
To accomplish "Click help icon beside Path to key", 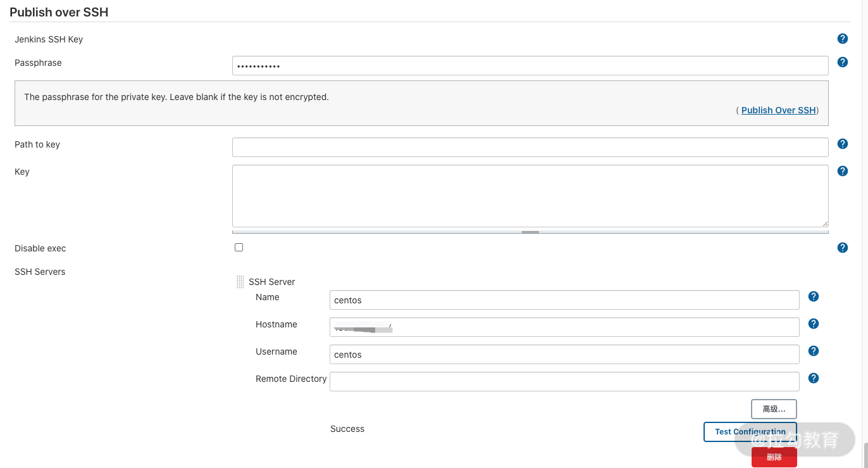I will 842,144.
